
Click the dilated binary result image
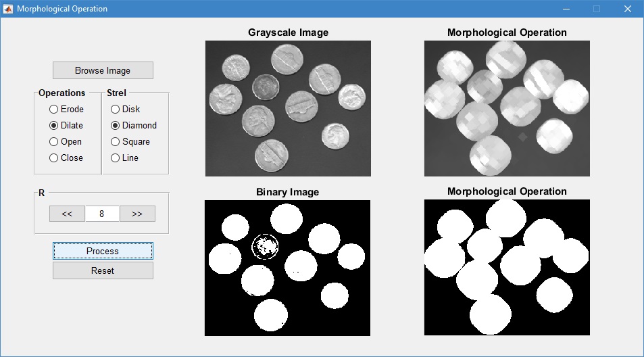[x=507, y=268]
